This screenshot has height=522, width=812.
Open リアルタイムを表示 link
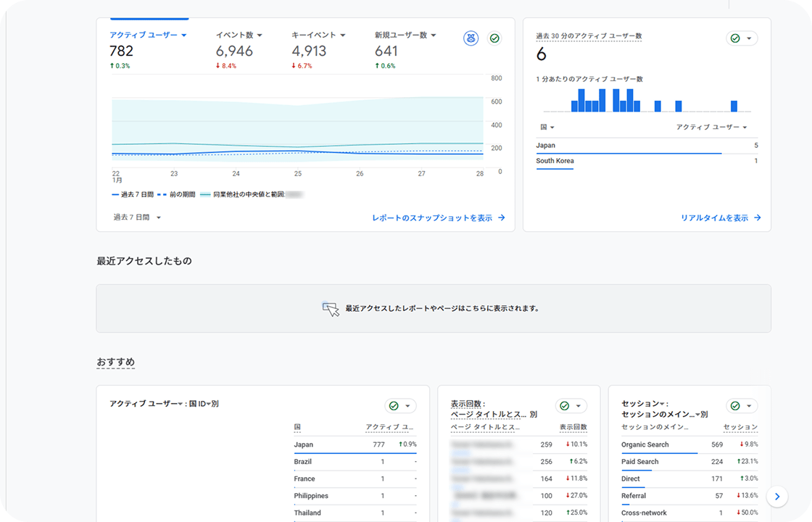coord(720,217)
